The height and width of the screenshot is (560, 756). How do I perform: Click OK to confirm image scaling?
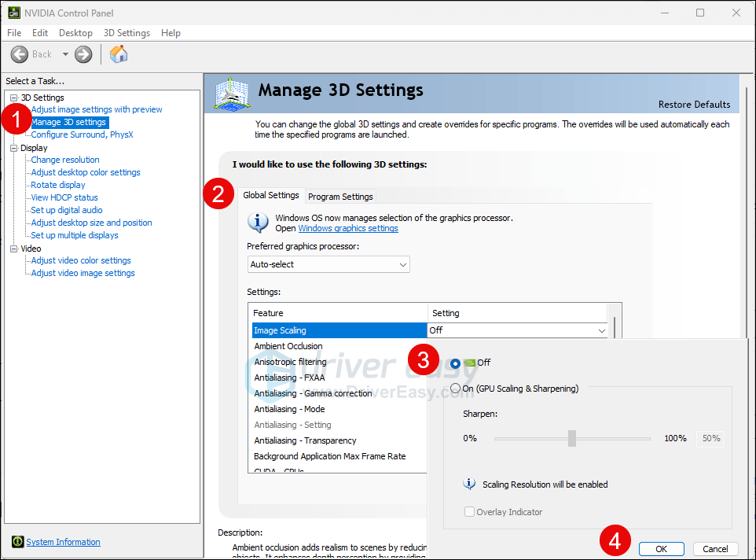(661, 549)
